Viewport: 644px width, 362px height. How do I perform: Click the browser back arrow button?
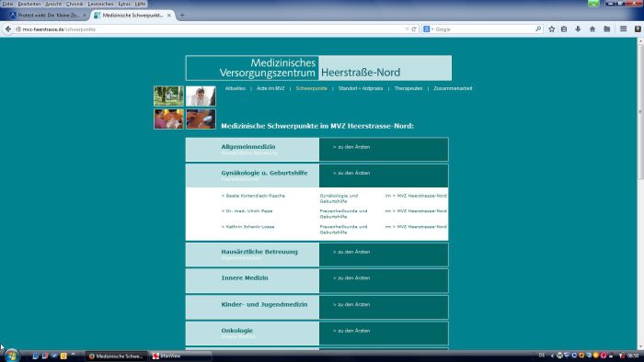(7, 29)
